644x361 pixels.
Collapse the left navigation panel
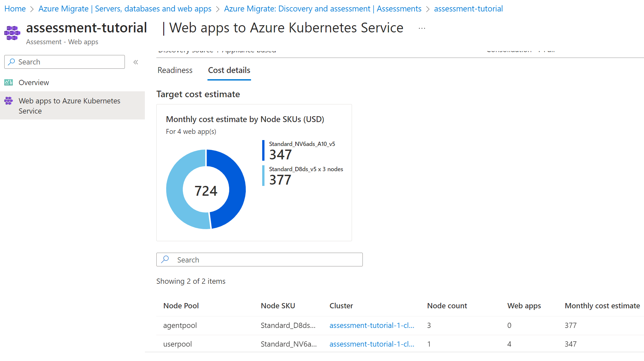point(137,62)
